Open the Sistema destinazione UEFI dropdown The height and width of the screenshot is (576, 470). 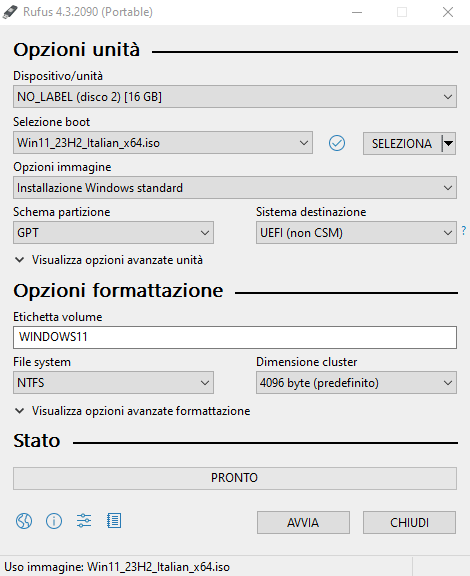point(356,233)
